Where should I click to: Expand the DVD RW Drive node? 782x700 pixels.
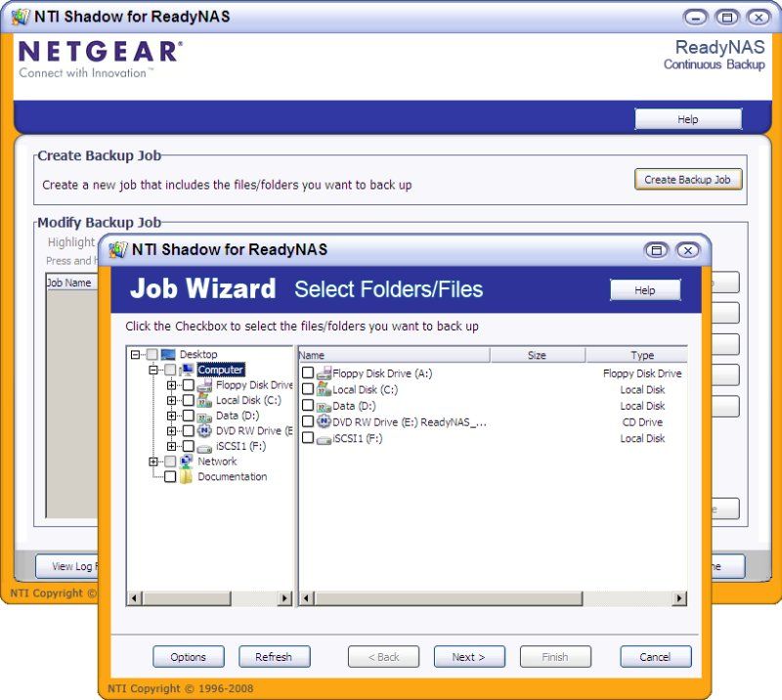click(x=171, y=430)
